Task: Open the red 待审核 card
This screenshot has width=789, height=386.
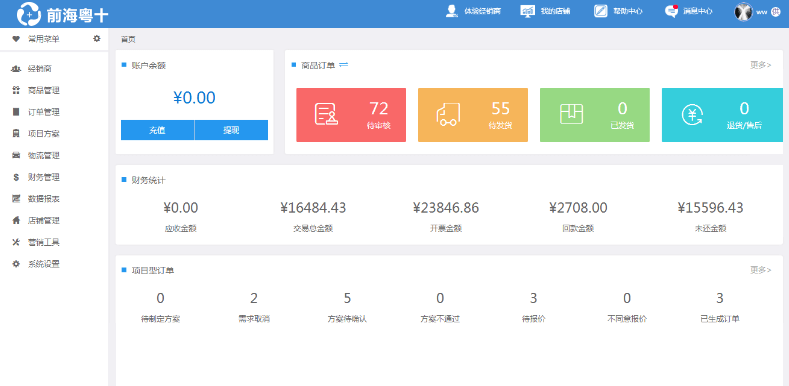Action: point(351,115)
